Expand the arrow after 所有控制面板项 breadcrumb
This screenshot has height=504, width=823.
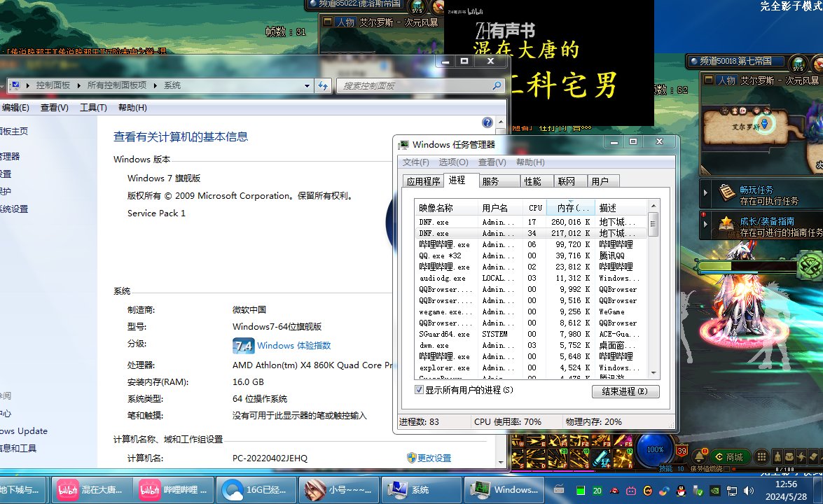[155, 85]
